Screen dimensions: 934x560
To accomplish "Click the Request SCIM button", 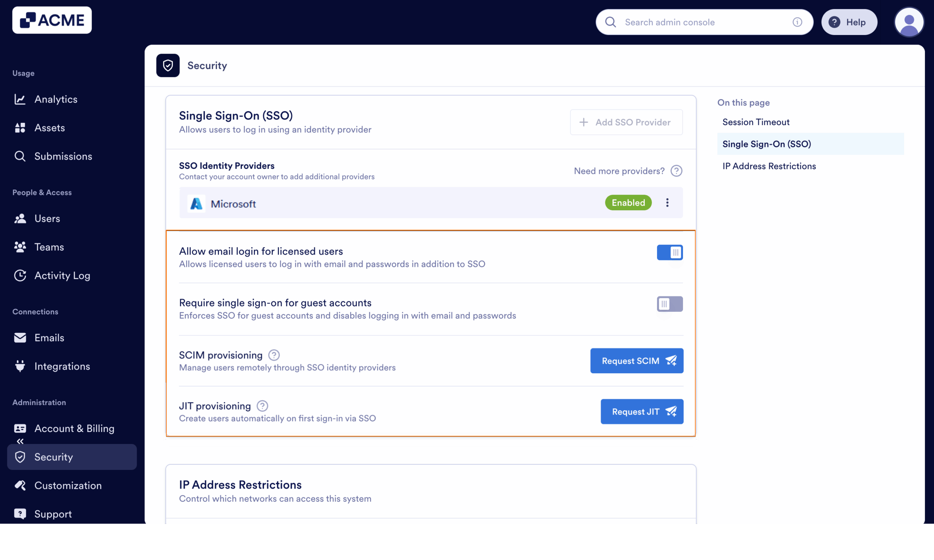I will [637, 361].
